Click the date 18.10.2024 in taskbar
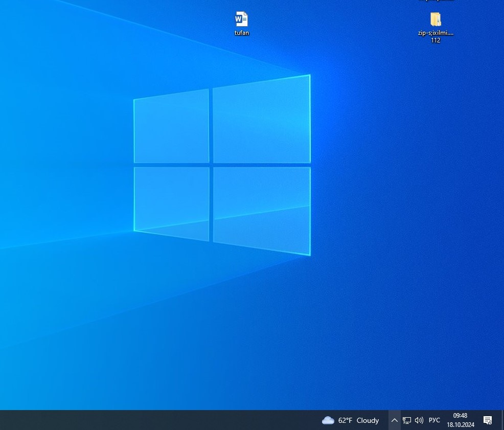Viewport: 504px width, 430px height. 460,424
